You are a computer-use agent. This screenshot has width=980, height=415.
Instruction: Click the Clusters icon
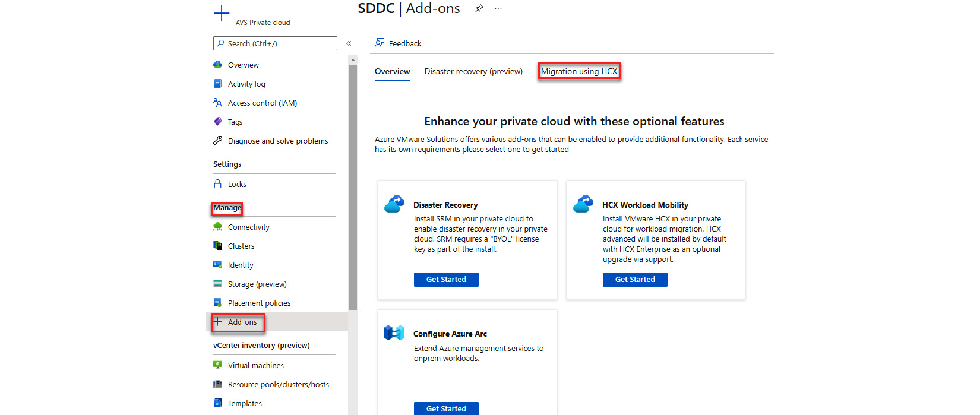[x=218, y=246]
